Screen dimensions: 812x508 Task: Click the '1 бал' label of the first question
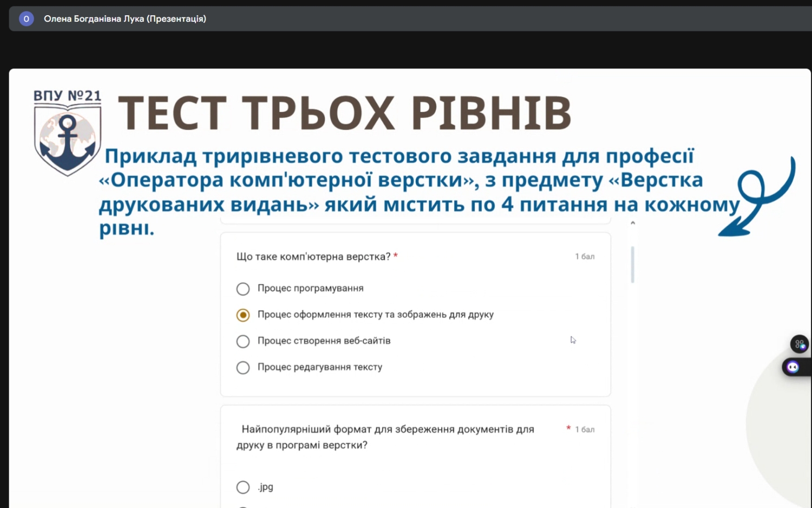coord(585,257)
